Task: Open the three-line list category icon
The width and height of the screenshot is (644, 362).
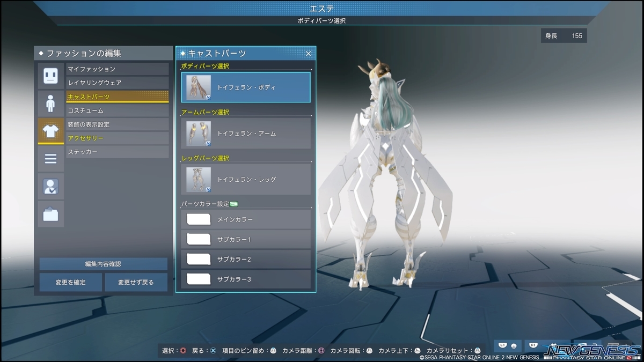Action: [x=50, y=159]
